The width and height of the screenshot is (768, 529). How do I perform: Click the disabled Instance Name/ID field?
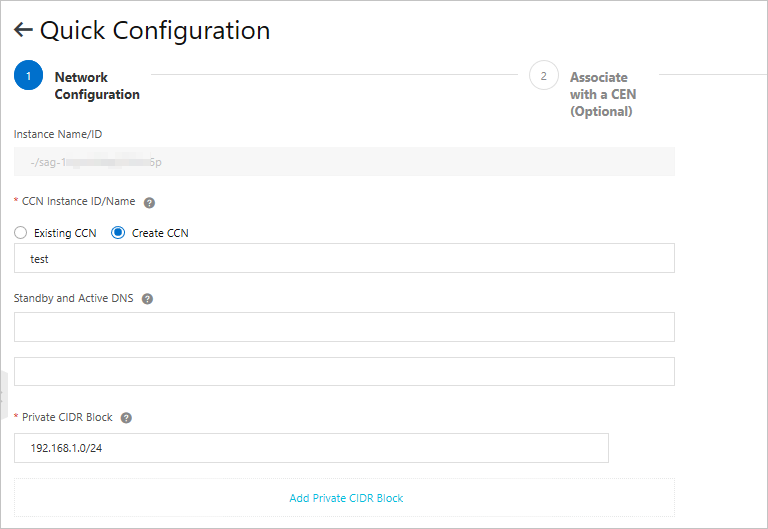[x=344, y=162]
